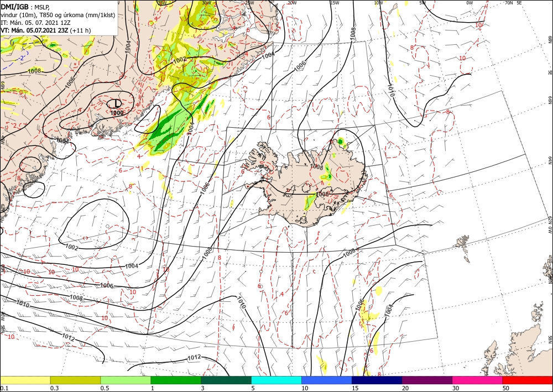Click the legend value '0.5'
This screenshot has height=392, width=553.
105,388
